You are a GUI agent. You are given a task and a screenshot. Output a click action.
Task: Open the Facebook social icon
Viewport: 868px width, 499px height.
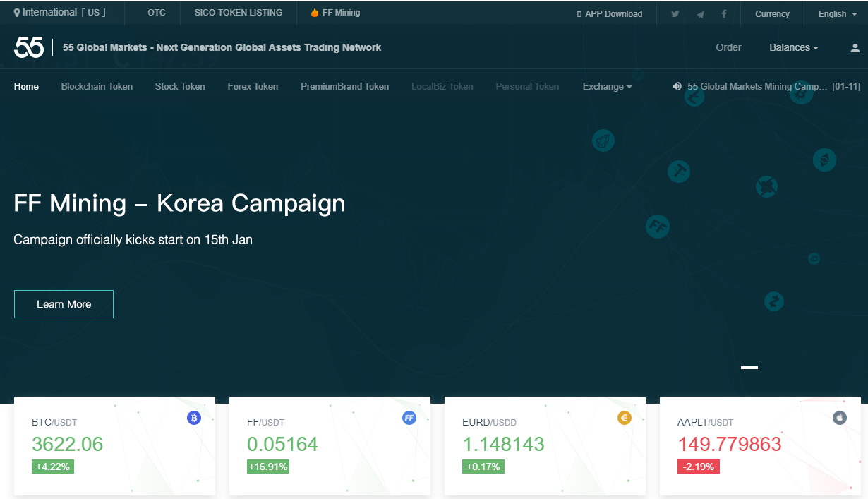(724, 13)
